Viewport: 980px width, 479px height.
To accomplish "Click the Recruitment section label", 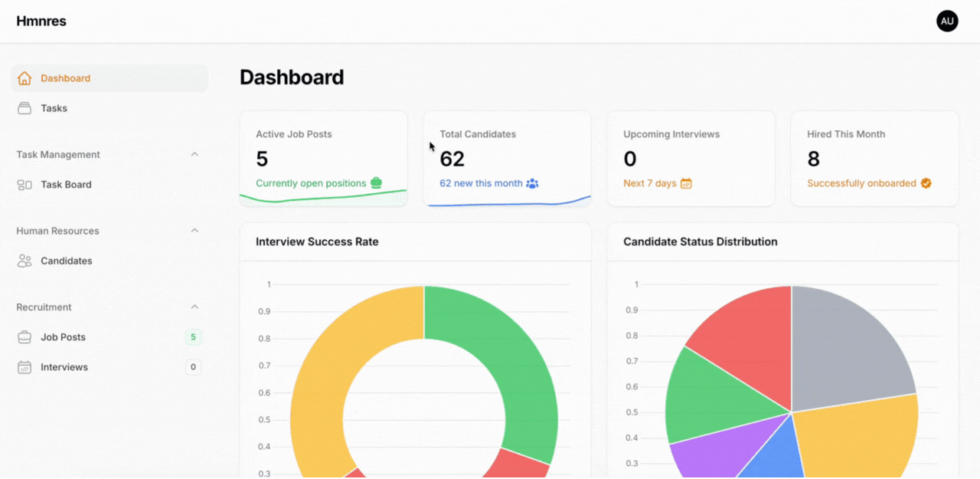I will click(x=44, y=307).
